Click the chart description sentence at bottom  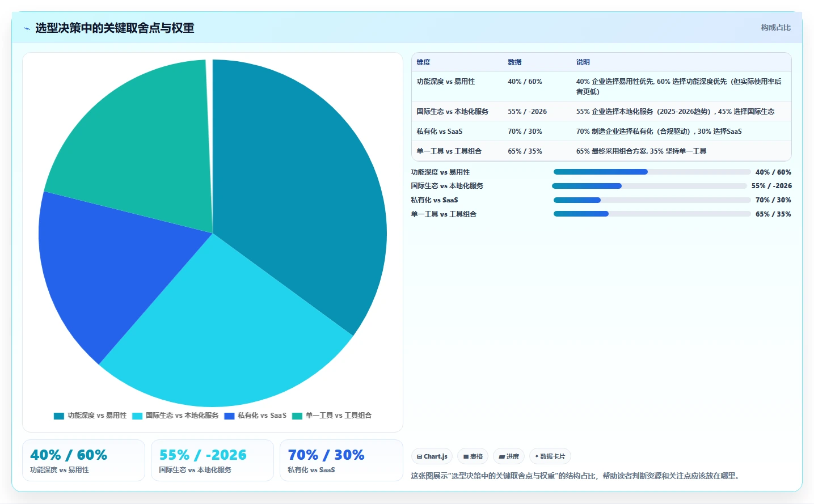tap(576, 476)
